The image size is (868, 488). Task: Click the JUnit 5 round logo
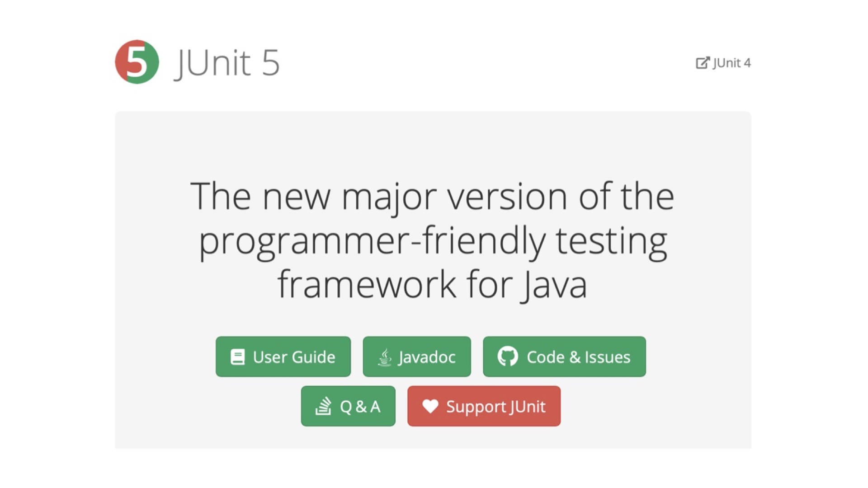pos(137,62)
